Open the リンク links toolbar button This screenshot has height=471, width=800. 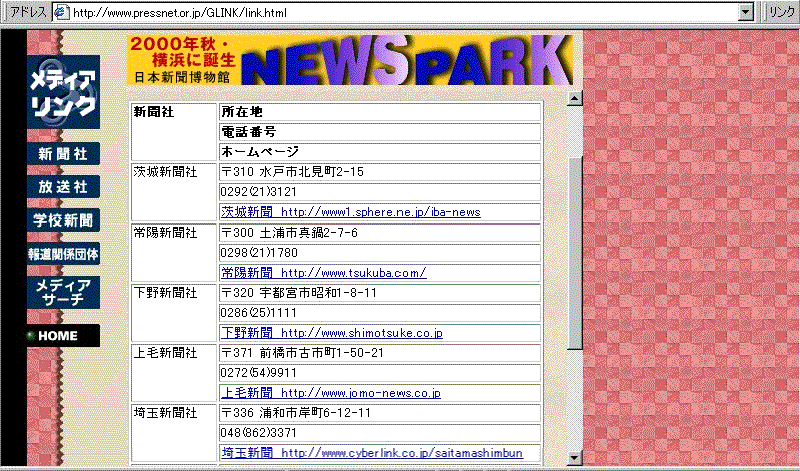tap(781, 12)
